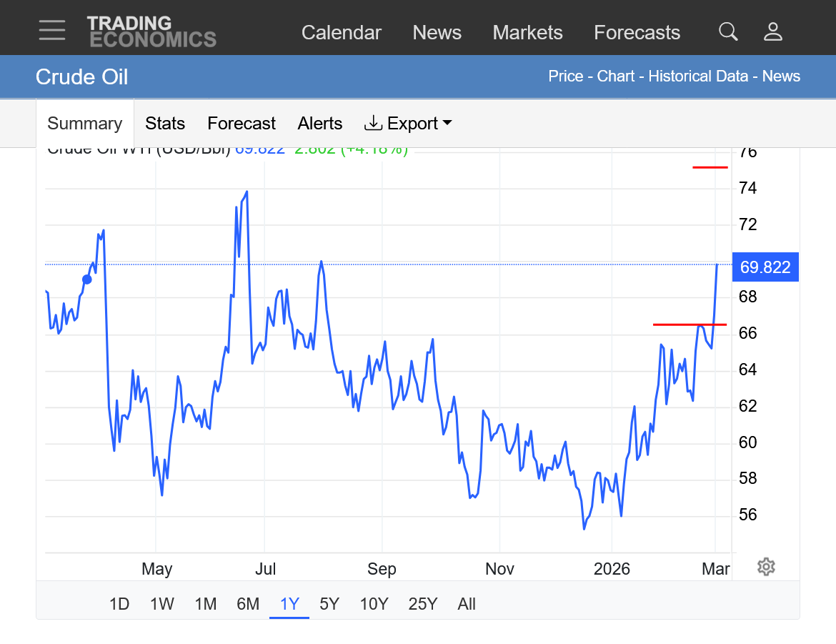Open the Forecast tab
Screen dimensions: 836x644
[241, 124]
